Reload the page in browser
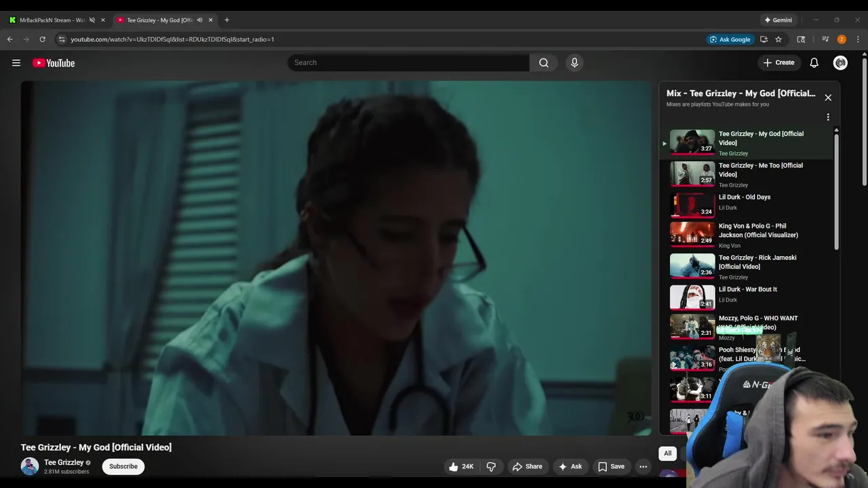This screenshot has width=868, height=488. tap(42, 39)
